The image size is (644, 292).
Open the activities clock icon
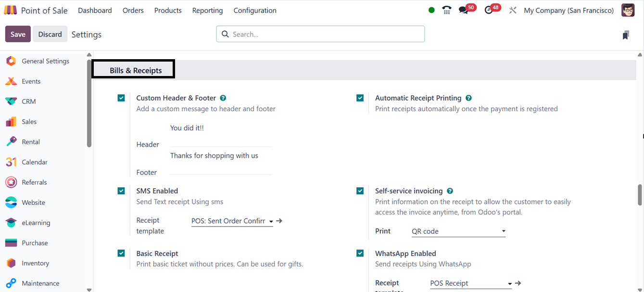489,10
